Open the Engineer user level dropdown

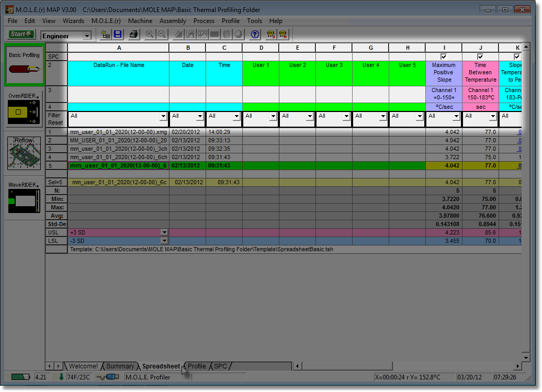(87, 36)
